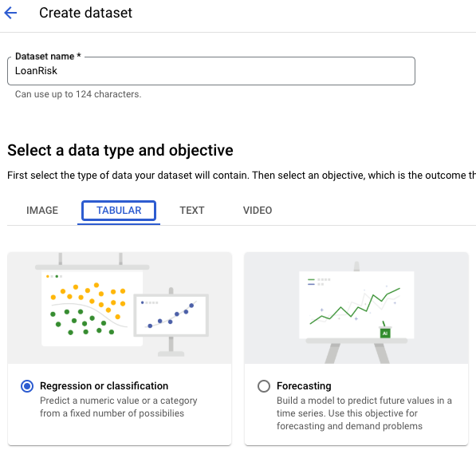Click the 'Forecasting' label text
Screen dimensions: 476x458
coord(304,385)
